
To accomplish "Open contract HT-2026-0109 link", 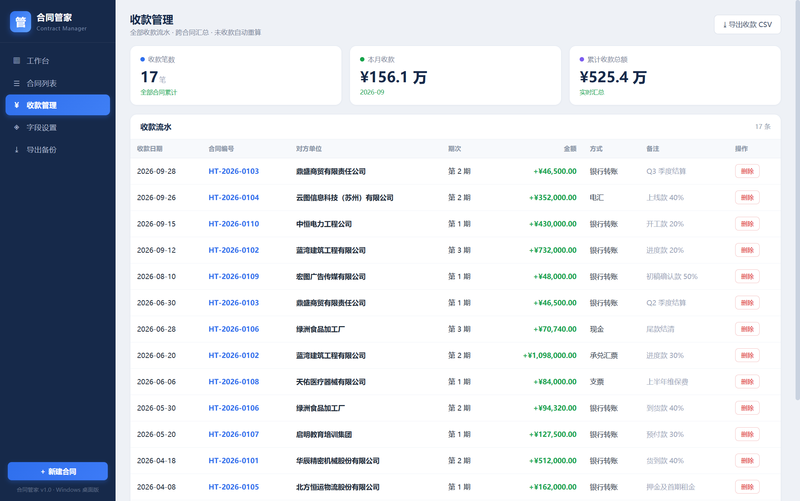I will [x=234, y=277].
